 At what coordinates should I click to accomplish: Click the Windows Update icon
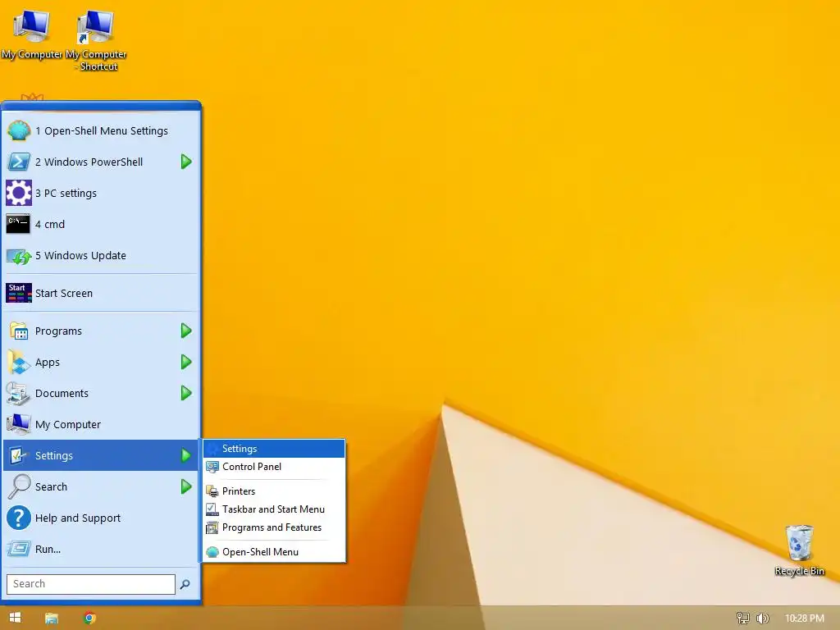(19, 256)
